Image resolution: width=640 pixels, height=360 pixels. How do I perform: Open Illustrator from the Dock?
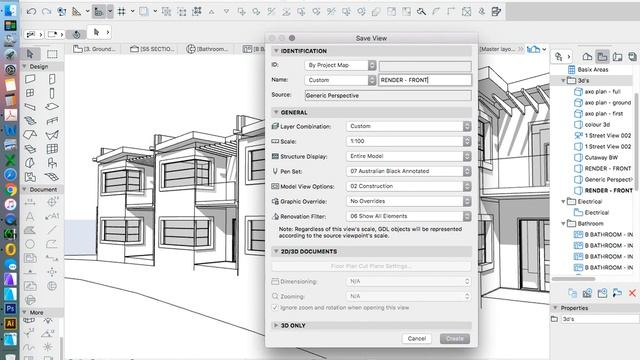[x=10, y=324]
